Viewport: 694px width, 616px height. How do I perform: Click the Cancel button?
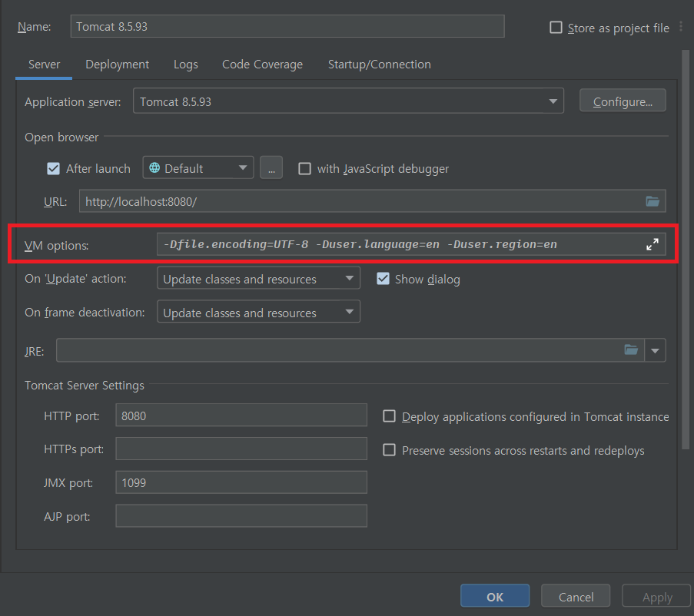tap(576, 597)
